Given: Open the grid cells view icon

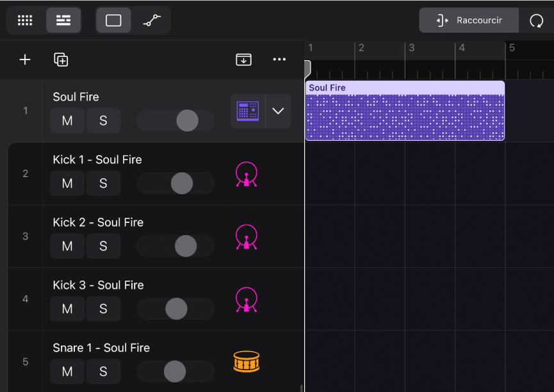Looking at the screenshot, I should [25, 20].
